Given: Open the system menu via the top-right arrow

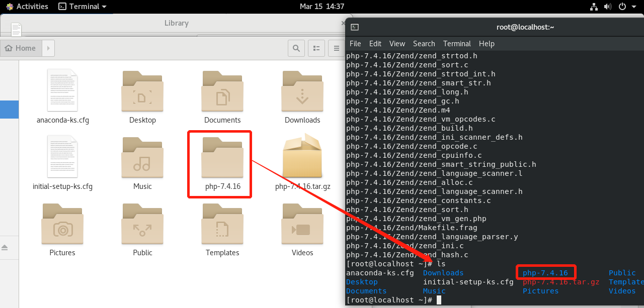Looking at the screenshot, I should click(633, 7).
